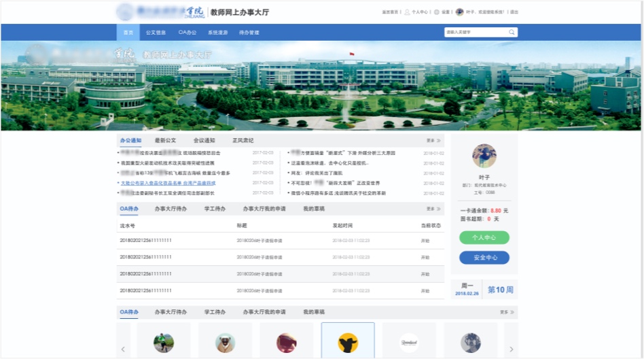
Task: Click the green 个人中心 button
Action: [x=484, y=238]
